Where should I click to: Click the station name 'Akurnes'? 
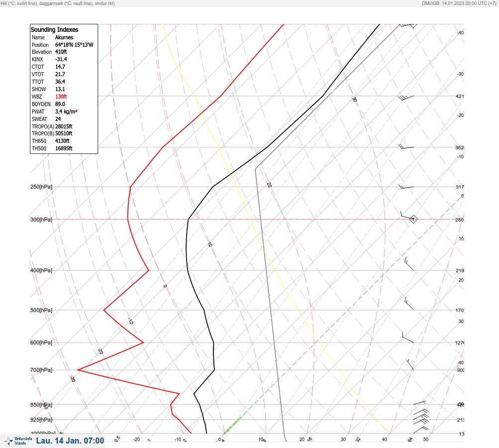(64, 37)
